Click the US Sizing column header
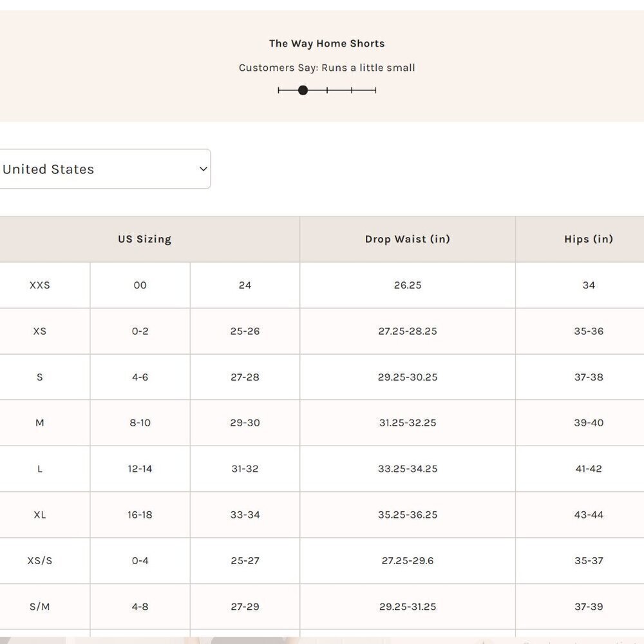 tap(144, 239)
